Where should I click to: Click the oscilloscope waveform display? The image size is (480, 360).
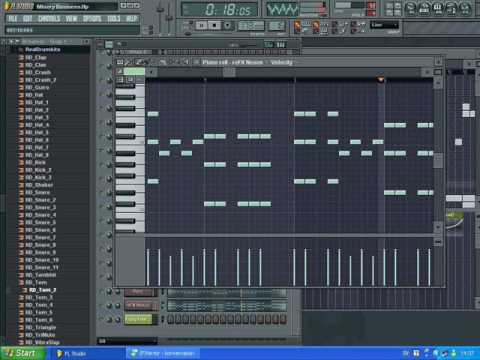[x=282, y=9]
